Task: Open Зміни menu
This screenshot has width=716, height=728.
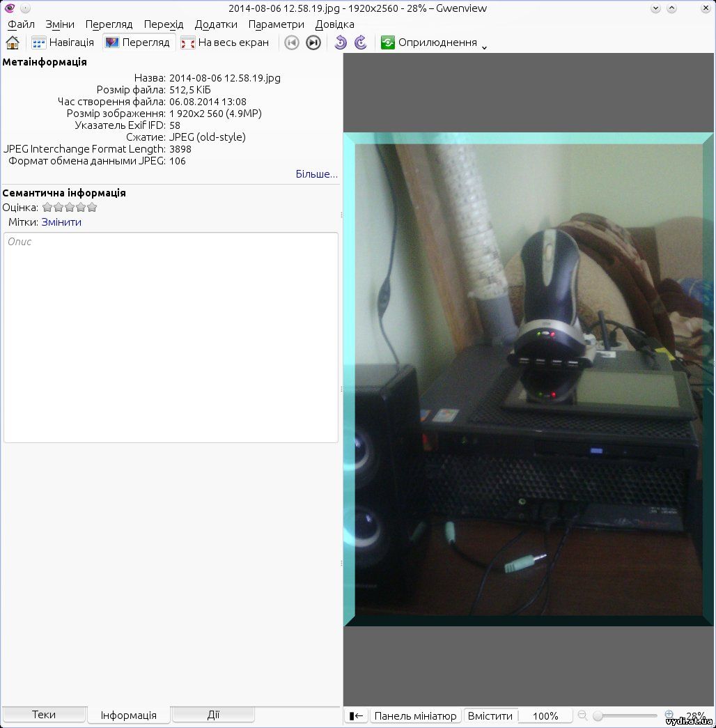Action: [x=60, y=24]
